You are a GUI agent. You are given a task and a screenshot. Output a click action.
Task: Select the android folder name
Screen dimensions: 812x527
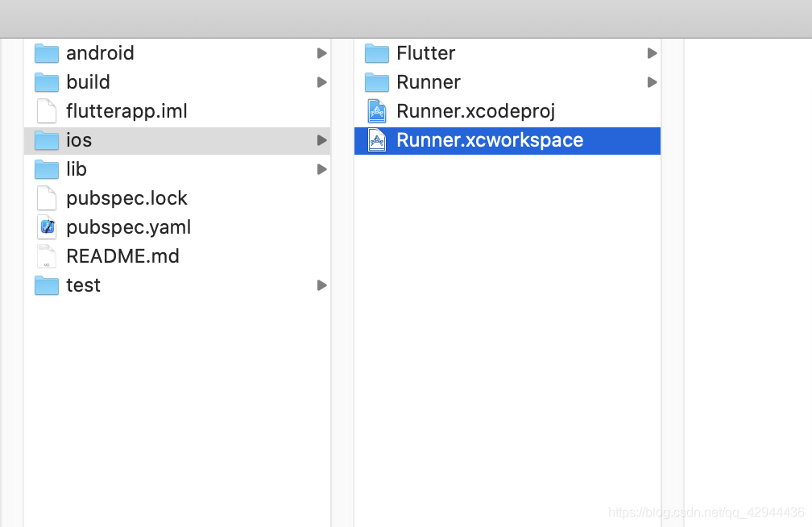click(x=100, y=53)
